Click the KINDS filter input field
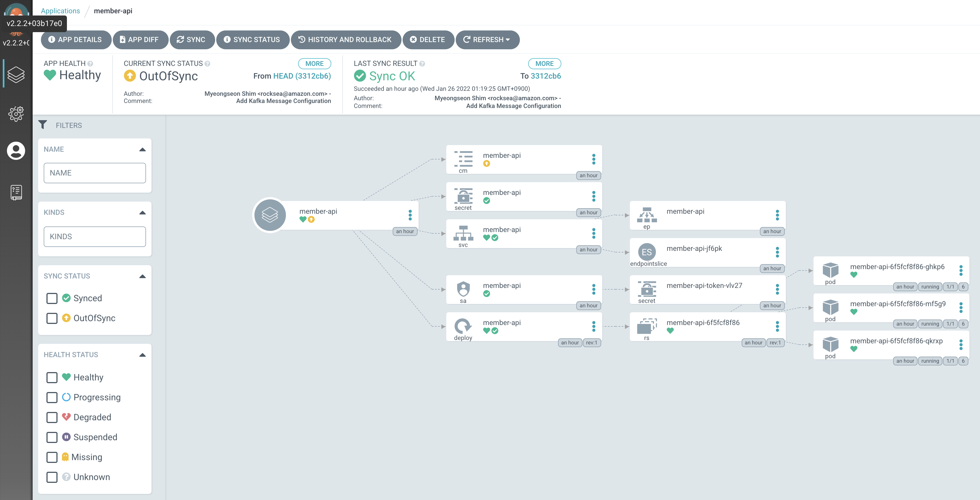The height and width of the screenshot is (500, 980). tap(95, 236)
